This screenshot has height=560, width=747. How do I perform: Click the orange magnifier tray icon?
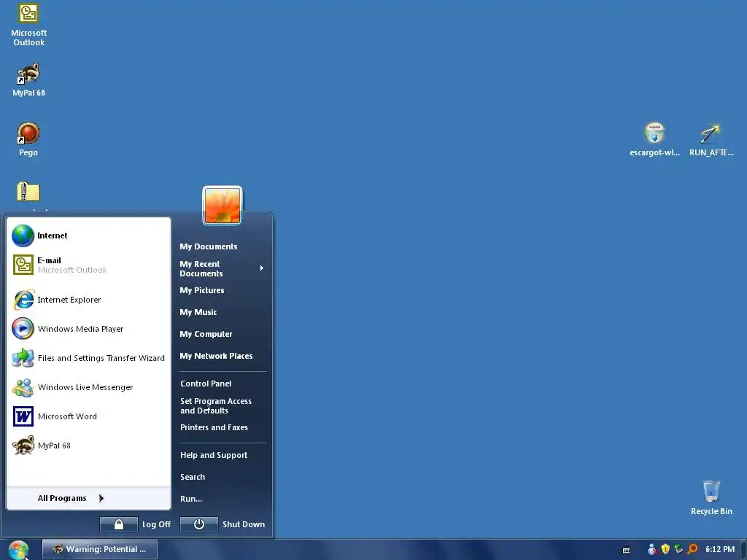click(692, 549)
